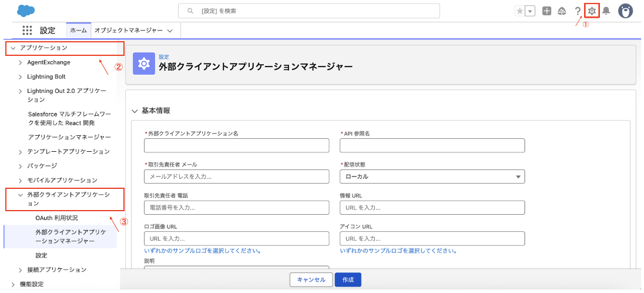Click the 取引先責任者 電話 field

[x=237, y=208]
